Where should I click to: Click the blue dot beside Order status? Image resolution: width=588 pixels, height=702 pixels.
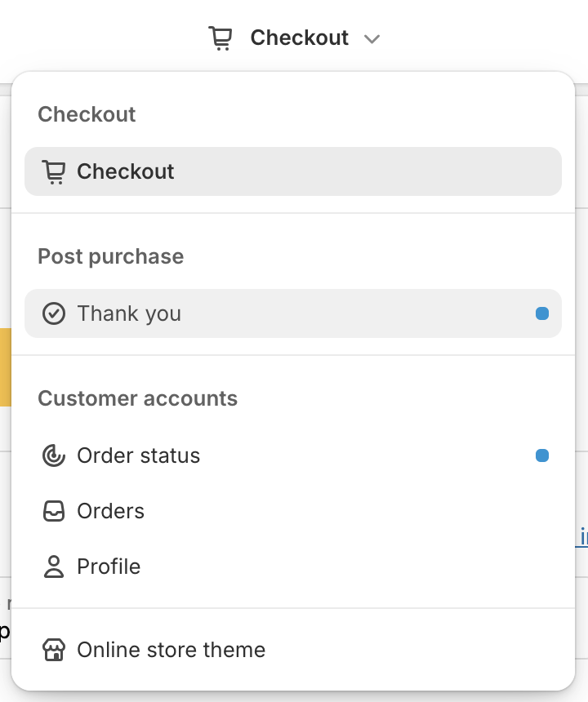pyautogui.click(x=541, y=455)
